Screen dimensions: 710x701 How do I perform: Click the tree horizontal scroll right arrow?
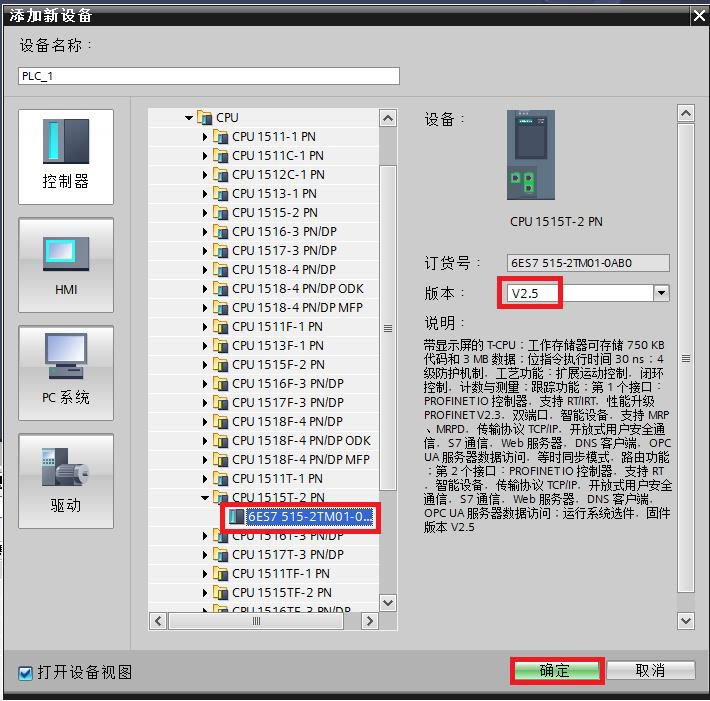coord(369,621)
